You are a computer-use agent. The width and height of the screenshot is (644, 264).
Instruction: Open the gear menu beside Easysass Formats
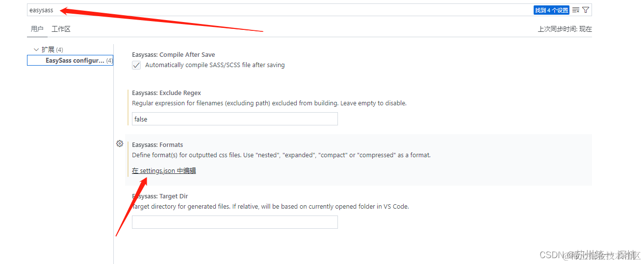coord(120,144)
